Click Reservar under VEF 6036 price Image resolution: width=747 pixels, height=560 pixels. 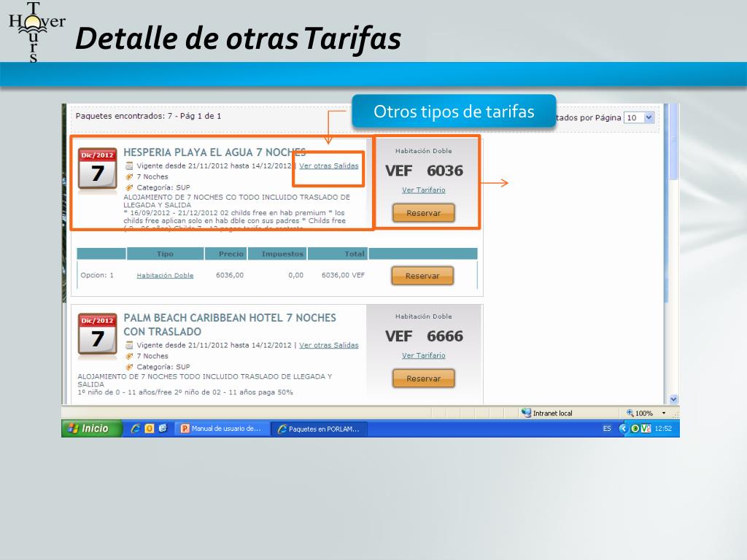[424, 213]
